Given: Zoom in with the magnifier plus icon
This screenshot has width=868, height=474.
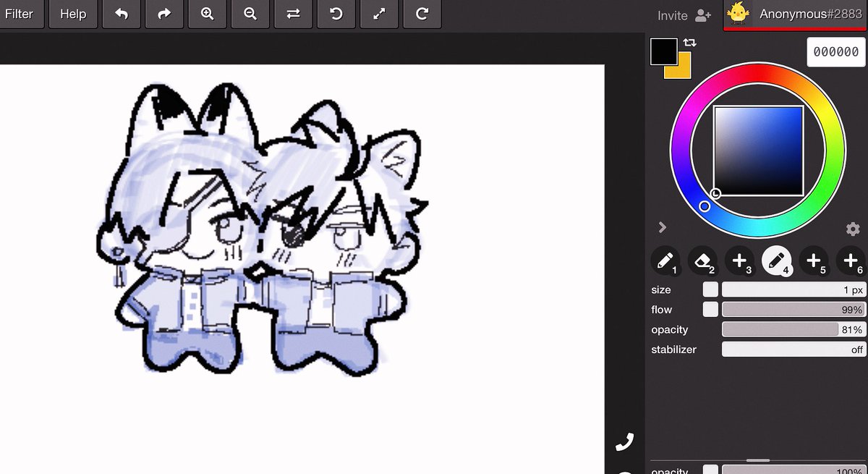Looking at the screenshot, I should (207, 14).
